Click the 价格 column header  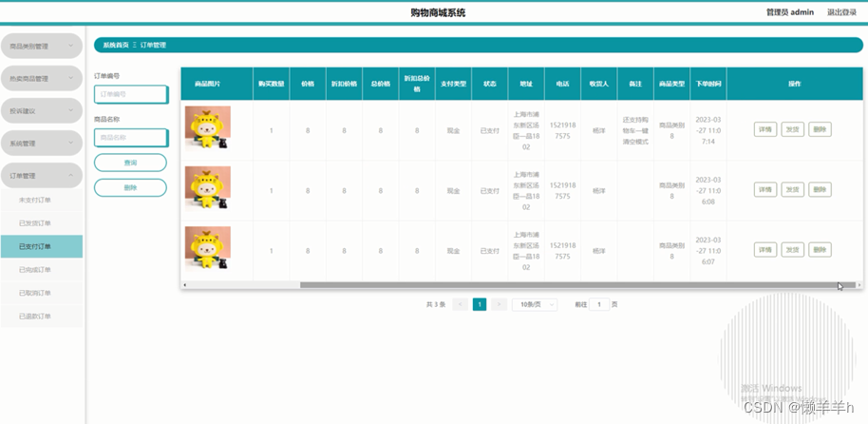(x=308, y=84)
